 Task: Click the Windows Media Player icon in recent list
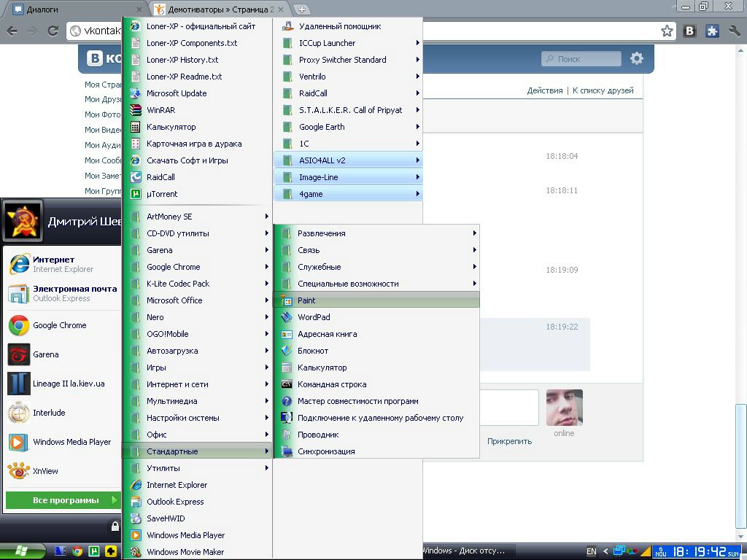tap(19, 442)
